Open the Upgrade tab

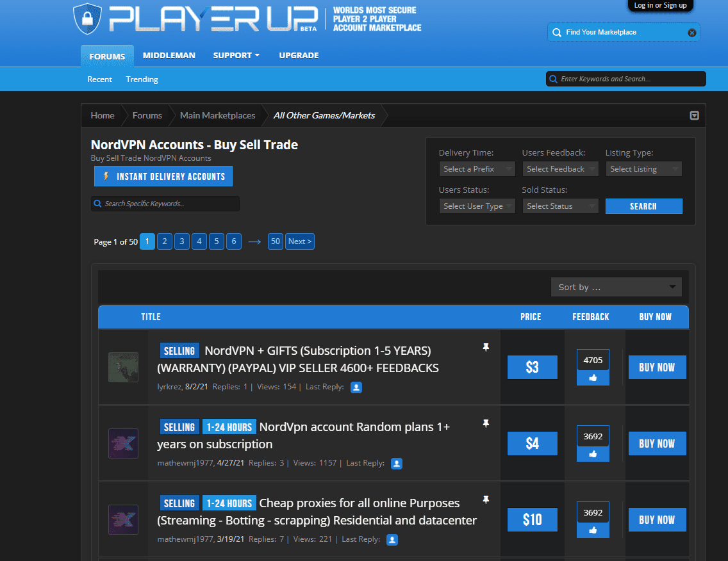(299, 56)
